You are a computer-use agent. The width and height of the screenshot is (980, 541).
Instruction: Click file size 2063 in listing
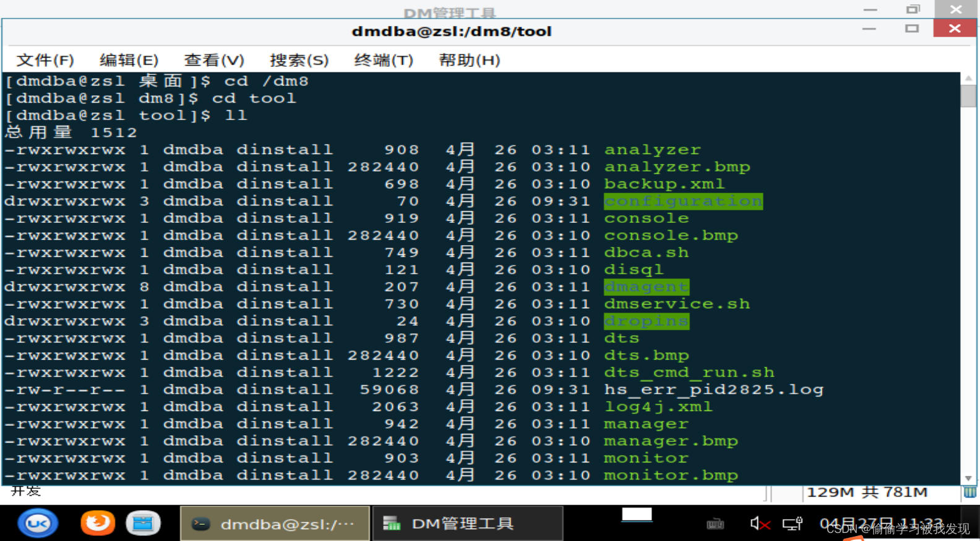click(x=395, y=407)
